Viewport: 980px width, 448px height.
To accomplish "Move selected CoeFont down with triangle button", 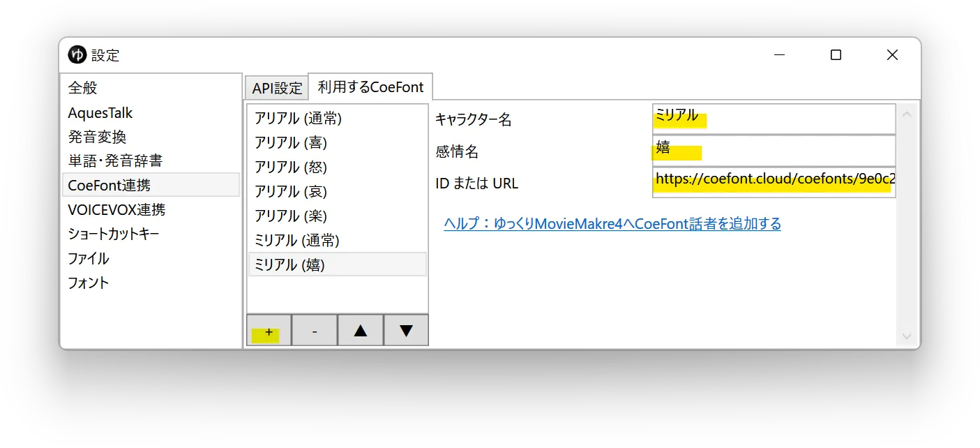I will point(406,331).
